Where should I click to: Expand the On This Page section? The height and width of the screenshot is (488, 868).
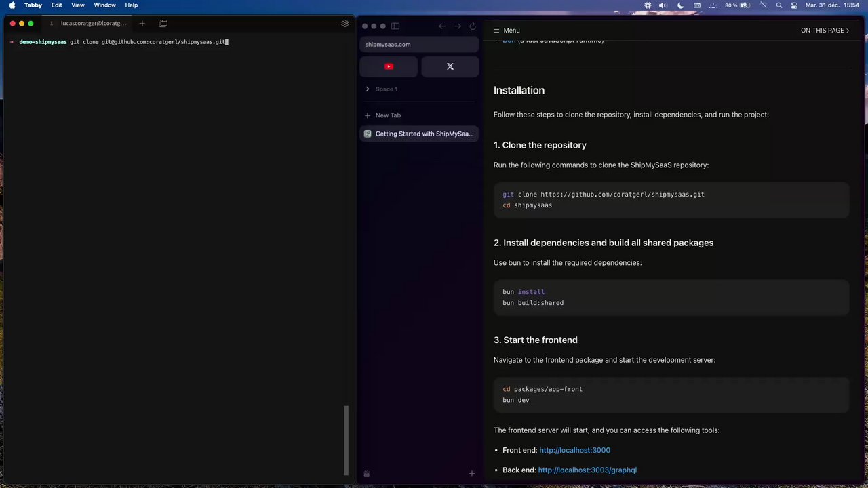[x=825, y=30]
